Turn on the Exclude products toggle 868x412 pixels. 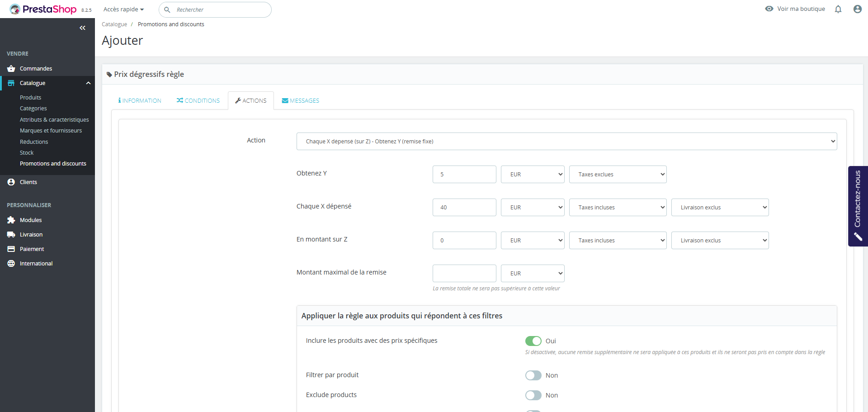(533, 395)
